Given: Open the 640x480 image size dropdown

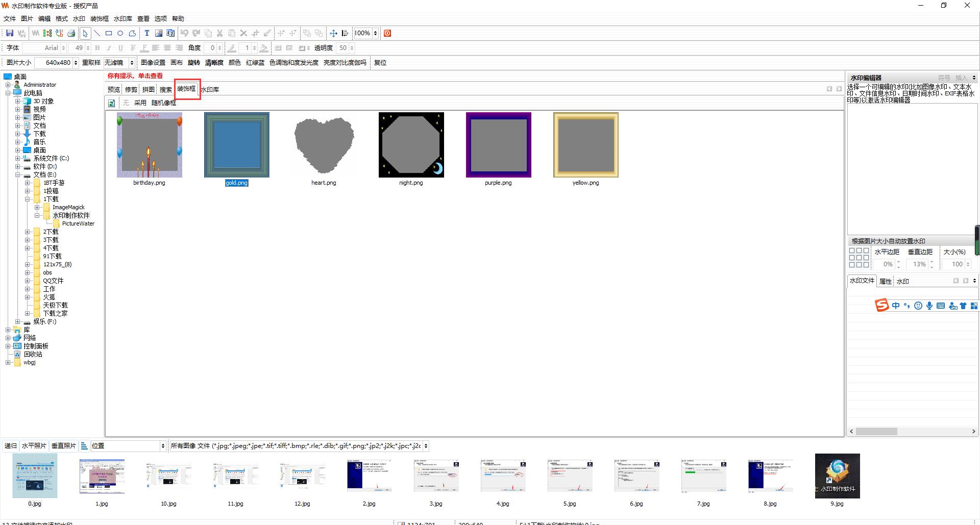Looking at the screenshot, I should tap(76, 63).
